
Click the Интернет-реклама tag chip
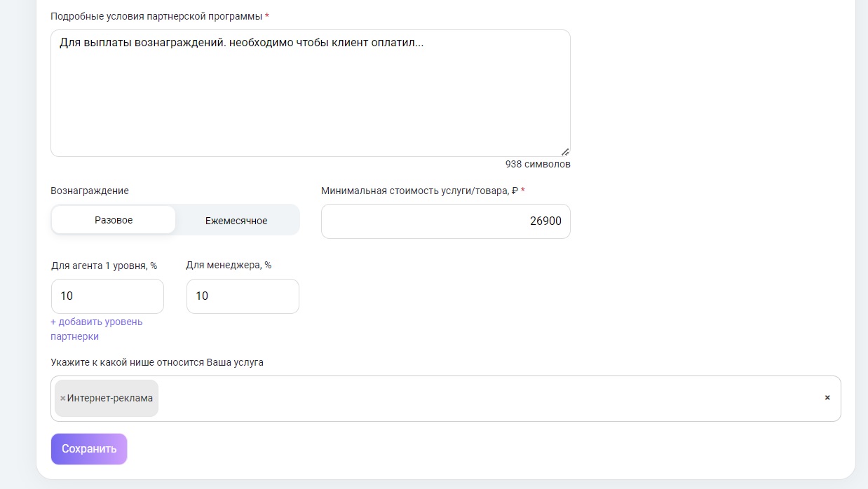(110, 399)
